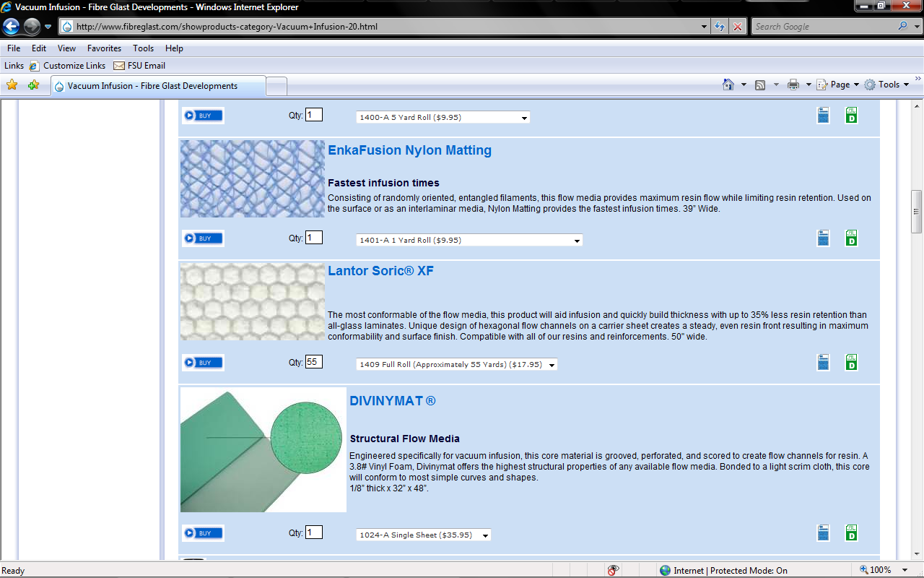Click the Search Google box
Screen dimensions: 924x578
click(x=824, y=27)
